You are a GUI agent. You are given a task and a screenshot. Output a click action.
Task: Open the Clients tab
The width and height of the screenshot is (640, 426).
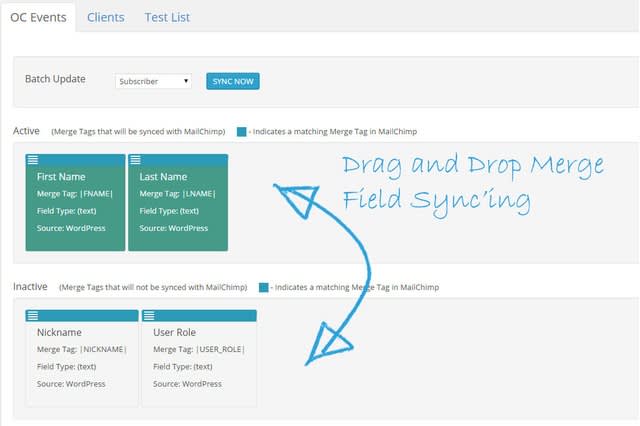(104, 17)
